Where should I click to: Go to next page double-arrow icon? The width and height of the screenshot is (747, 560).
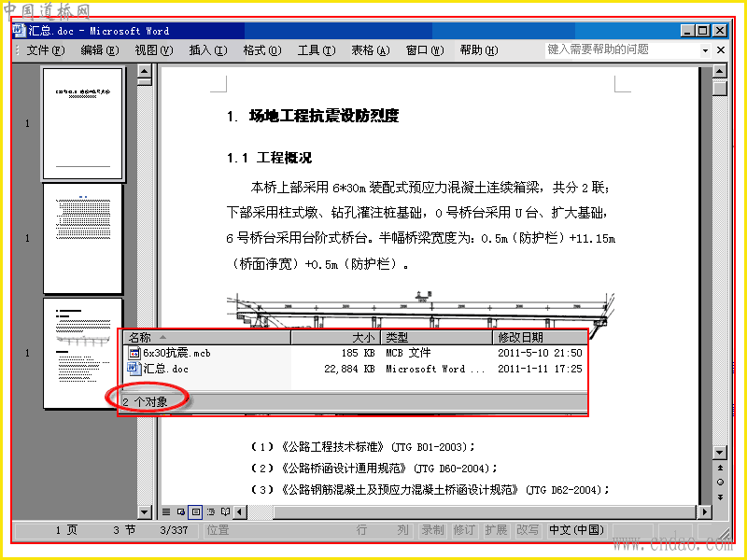click(720, 497)
